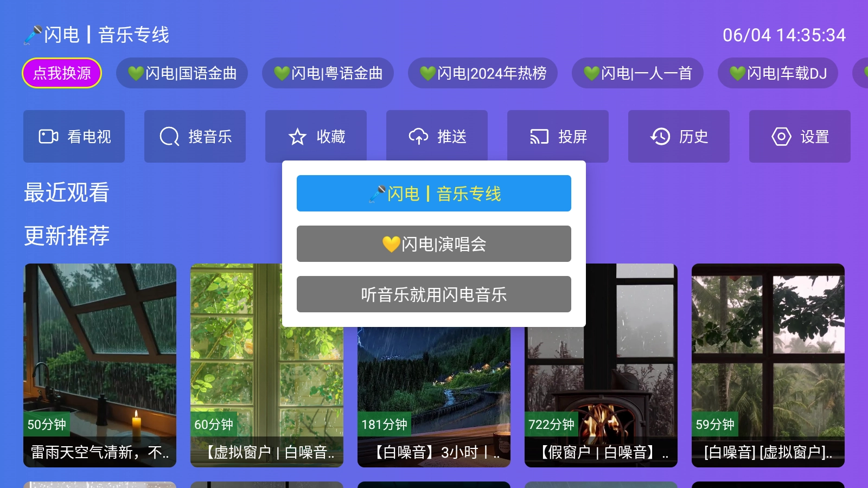868x488 pixels.
Task: Switch to the 闪电|粤语金曲 channel tab
Action: click(327, 73)
